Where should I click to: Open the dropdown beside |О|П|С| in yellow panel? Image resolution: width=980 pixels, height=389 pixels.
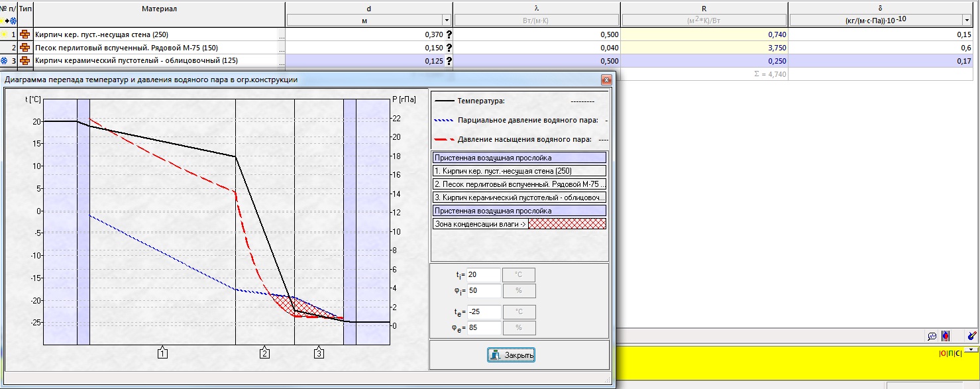pyautogui.click(x=970, y=349)
